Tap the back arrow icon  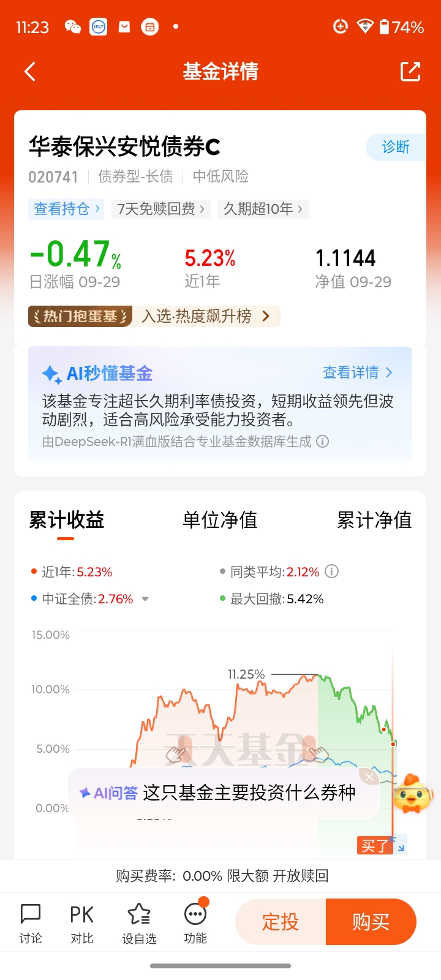[30, 72]
